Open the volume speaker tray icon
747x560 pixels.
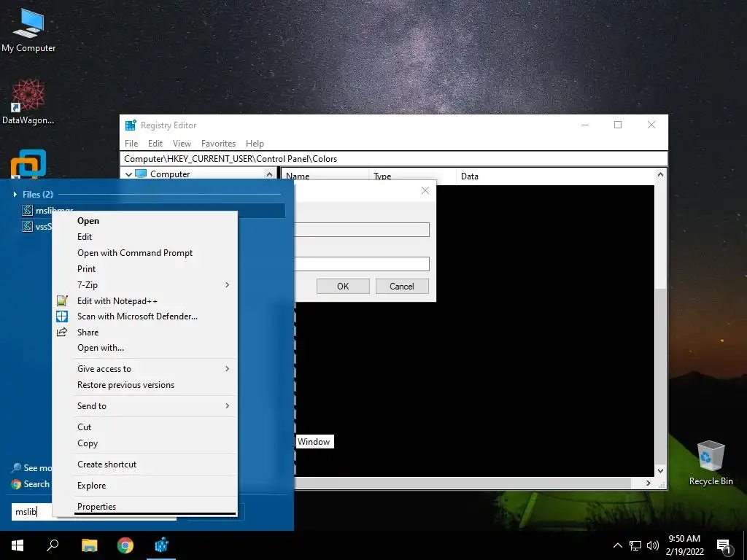pos(653,545)
